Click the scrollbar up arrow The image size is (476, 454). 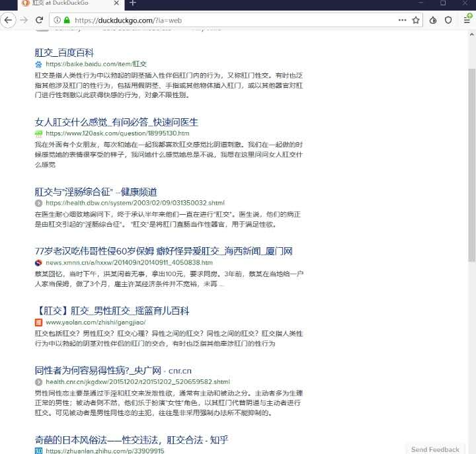472,34
